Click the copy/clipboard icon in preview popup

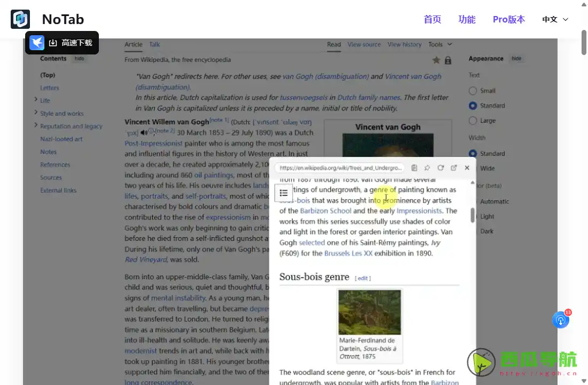coord(414,168)
